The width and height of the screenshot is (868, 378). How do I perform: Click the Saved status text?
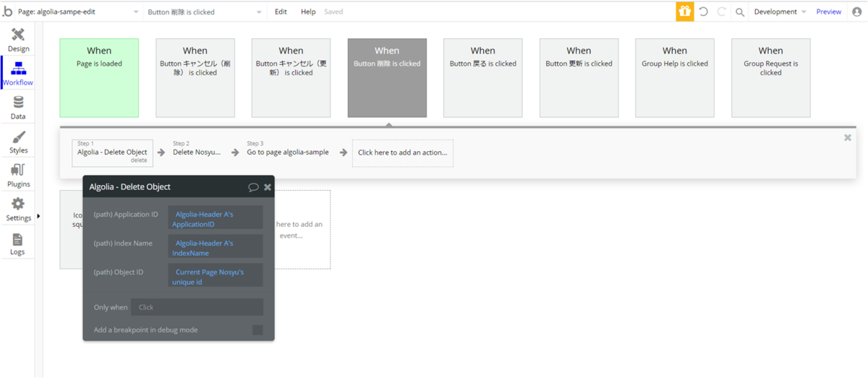click(x=333, y=12)
